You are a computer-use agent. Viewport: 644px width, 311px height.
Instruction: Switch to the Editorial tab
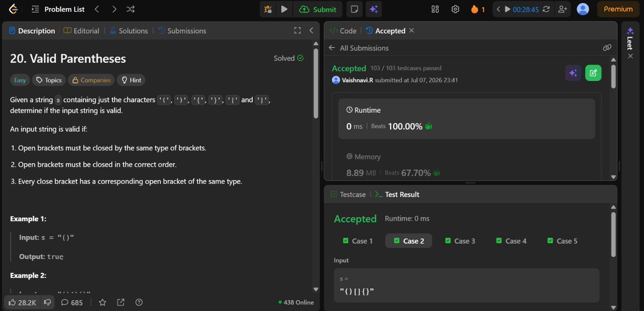(82, 31)
